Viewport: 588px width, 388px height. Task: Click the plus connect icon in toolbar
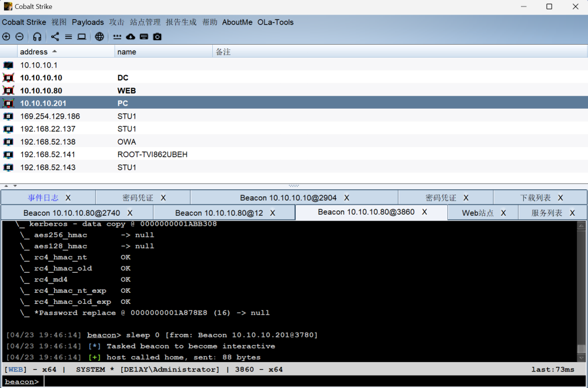point(6,36)
